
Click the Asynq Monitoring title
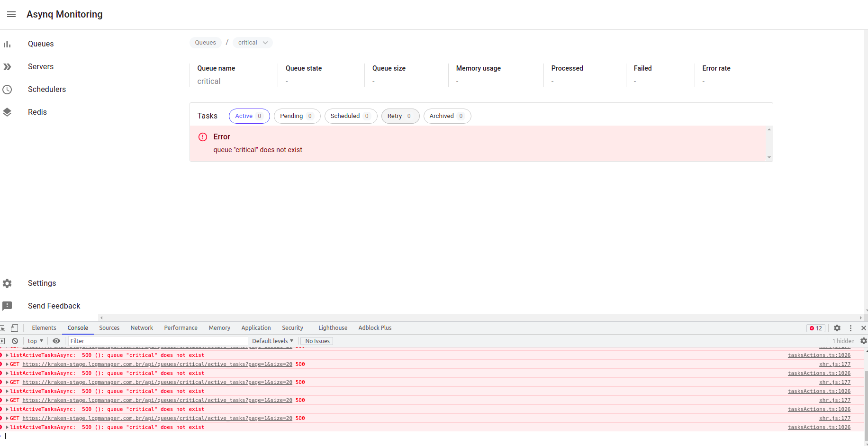tap(64, 14)
